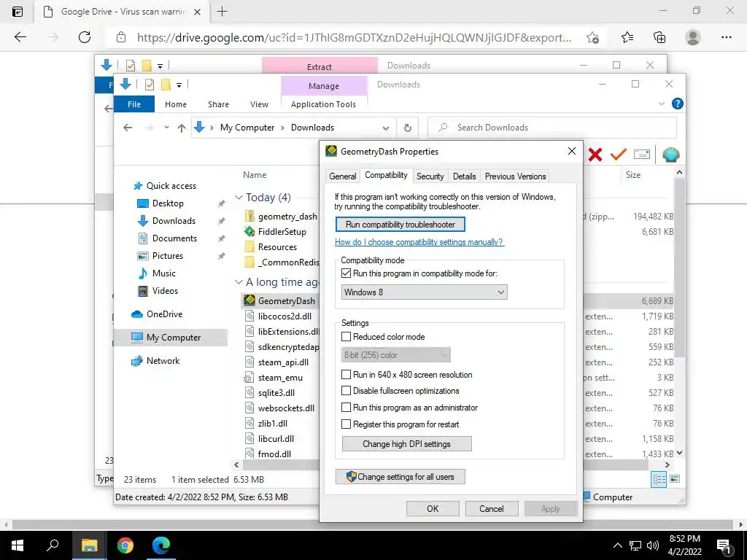The width and height of the screenshot is (747, 560).
Task: Click the new folder icon in quick access toolbar
Action: coord(166,85)
